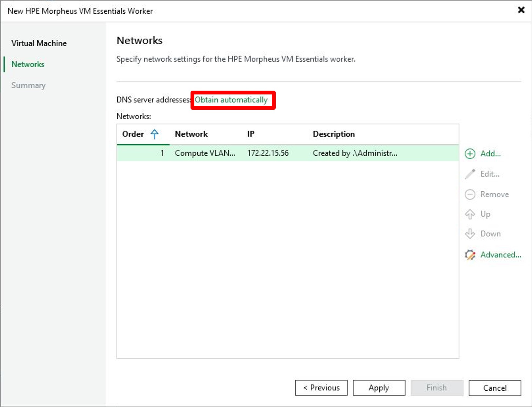Cancel the worker wizard
Viewport: 532px width, 407px height.
pyautogui.click(x=495, y=388)
